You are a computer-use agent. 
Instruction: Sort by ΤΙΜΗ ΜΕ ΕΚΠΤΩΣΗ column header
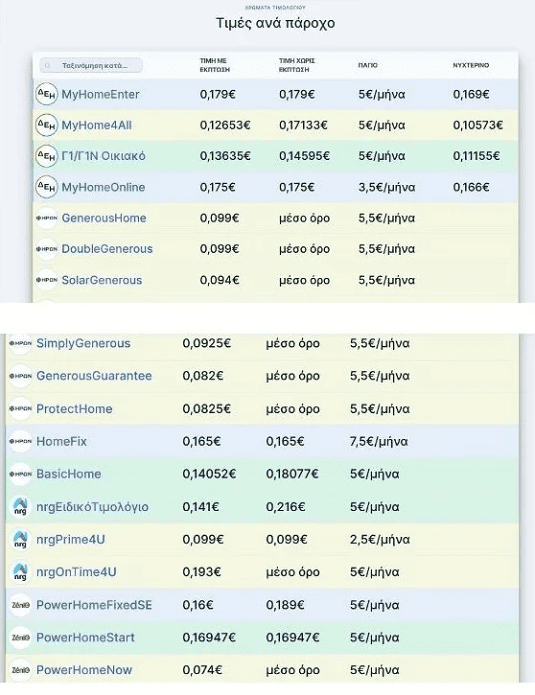215,65
